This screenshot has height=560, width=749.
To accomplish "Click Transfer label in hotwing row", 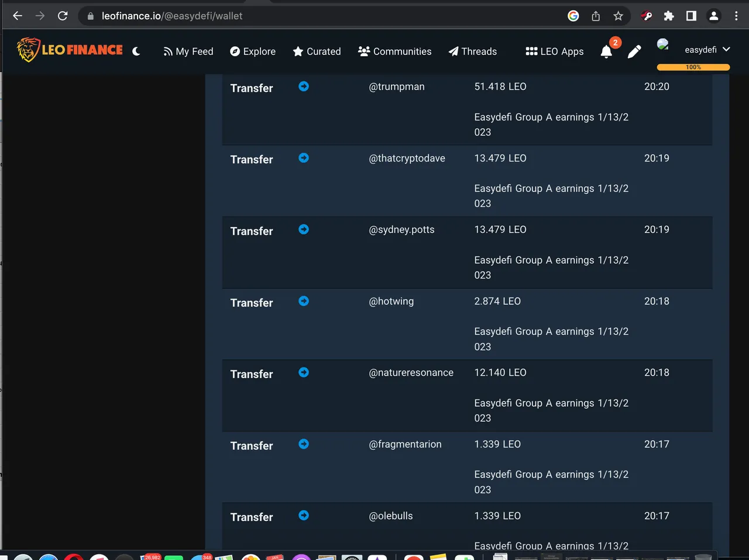I will coord(252,303).
